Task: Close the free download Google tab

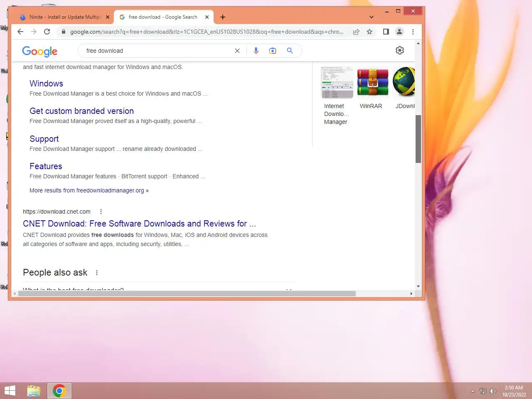Action: [207, 17]
